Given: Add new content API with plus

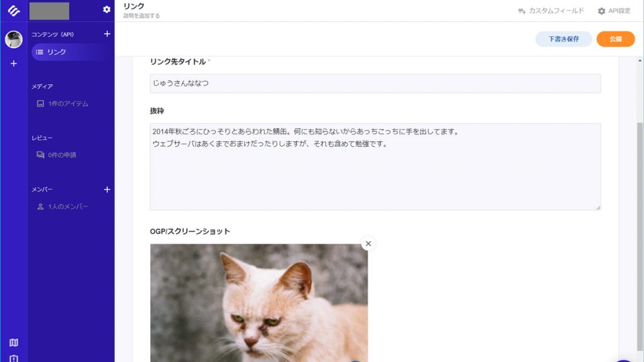Looking at the screenshot, I should coord(107,34).
